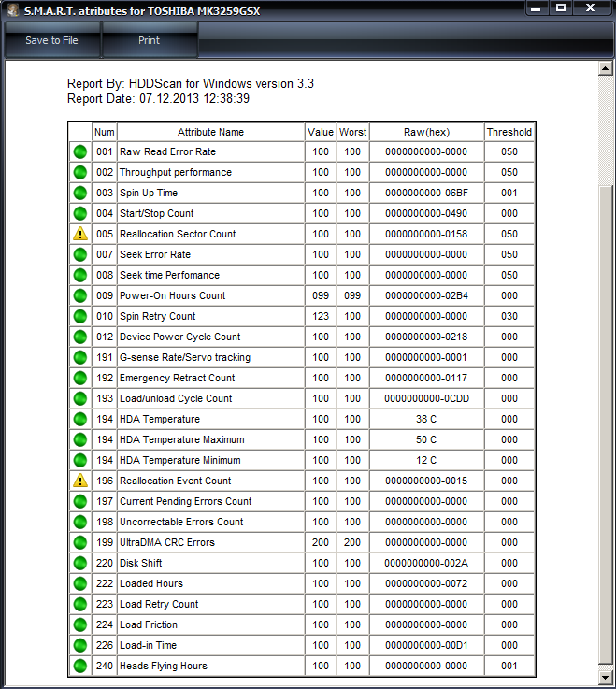Click green status icon for HDA Temperature Minimum

80,460
